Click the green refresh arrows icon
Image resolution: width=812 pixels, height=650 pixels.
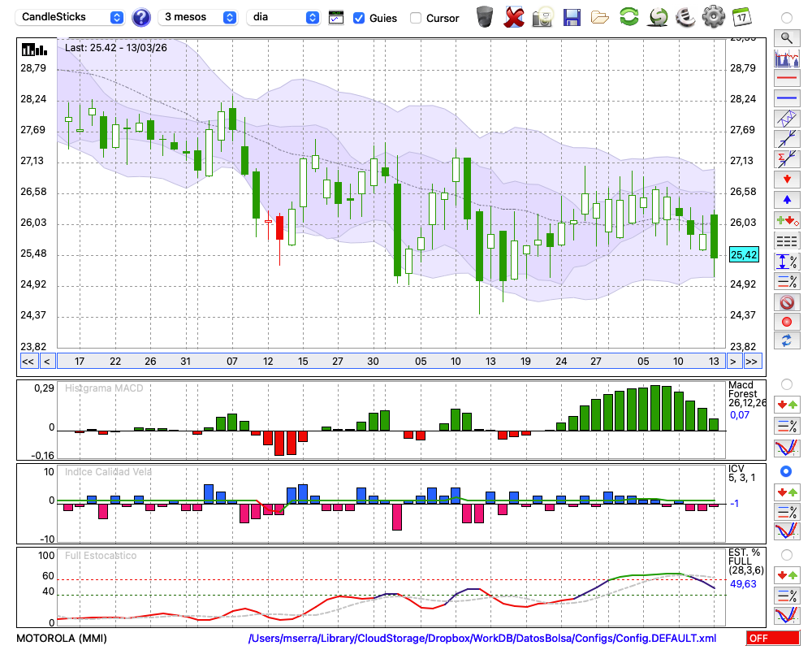coord(629,16)
